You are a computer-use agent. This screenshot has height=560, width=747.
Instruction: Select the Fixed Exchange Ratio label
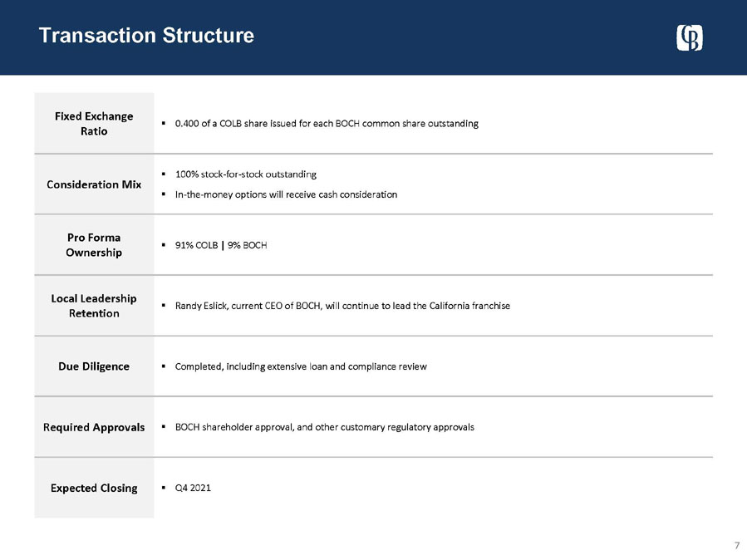point(94,123)
